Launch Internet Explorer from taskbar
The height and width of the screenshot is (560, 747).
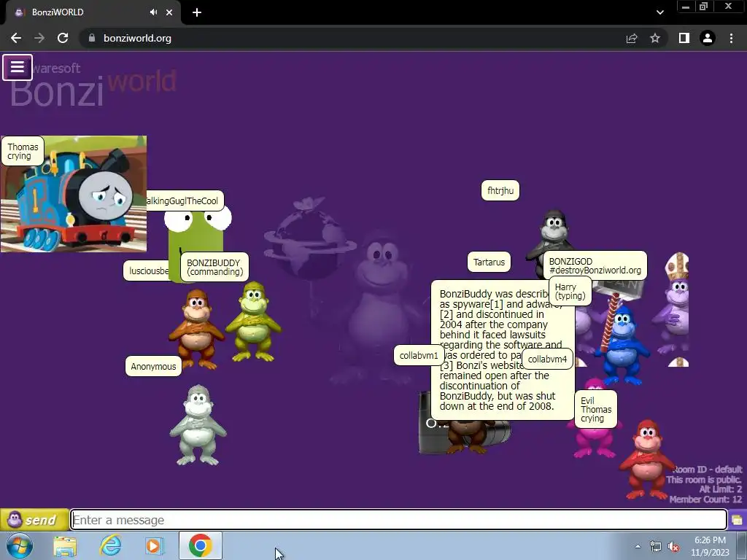coord(110,545)
